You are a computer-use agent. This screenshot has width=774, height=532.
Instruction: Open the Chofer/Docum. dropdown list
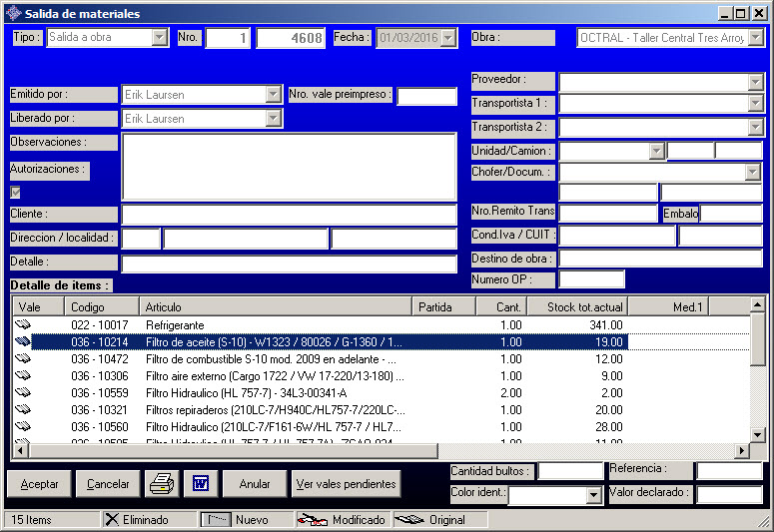(753, 173)
